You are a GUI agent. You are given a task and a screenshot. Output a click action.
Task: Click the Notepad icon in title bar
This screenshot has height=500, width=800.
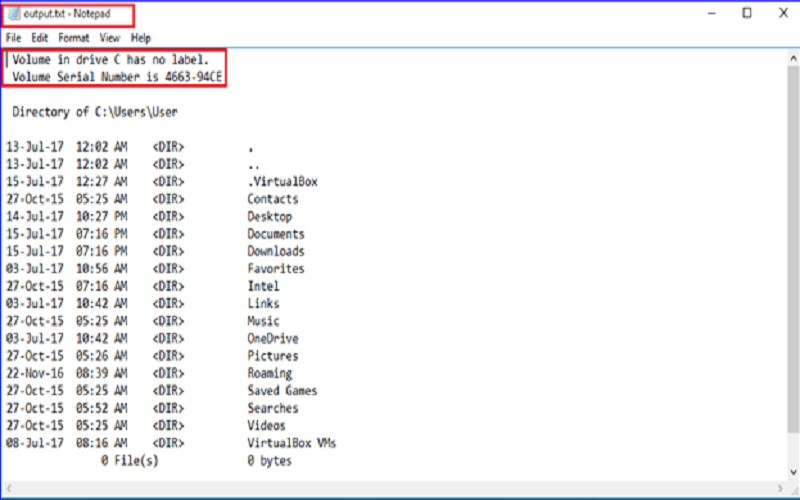14,14
